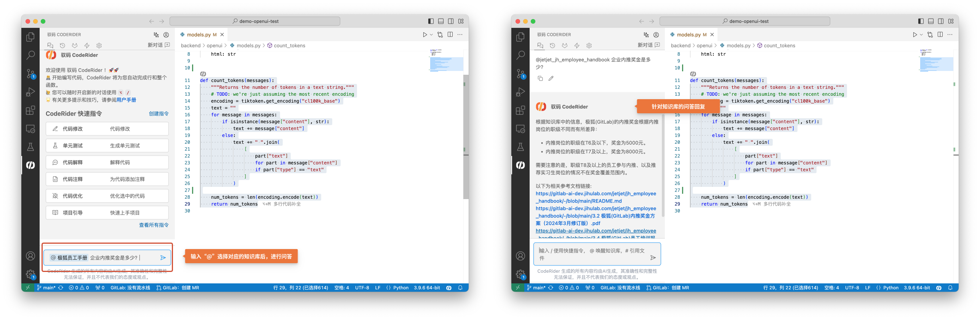Send chat message in left window
The image size is (980, 320).
point(163,258)
